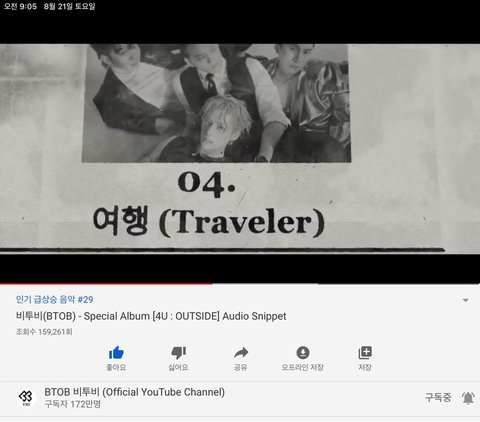Image resolution: width=480 pixels, height=422 pixels.
Task: Tap the 공유 share label
Action: 241,367
